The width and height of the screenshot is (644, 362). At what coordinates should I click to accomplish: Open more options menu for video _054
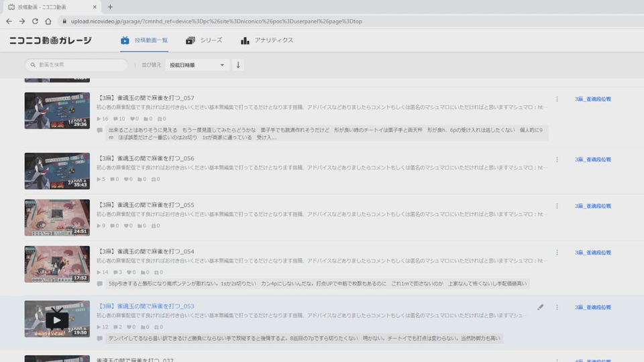coord(557,253)
